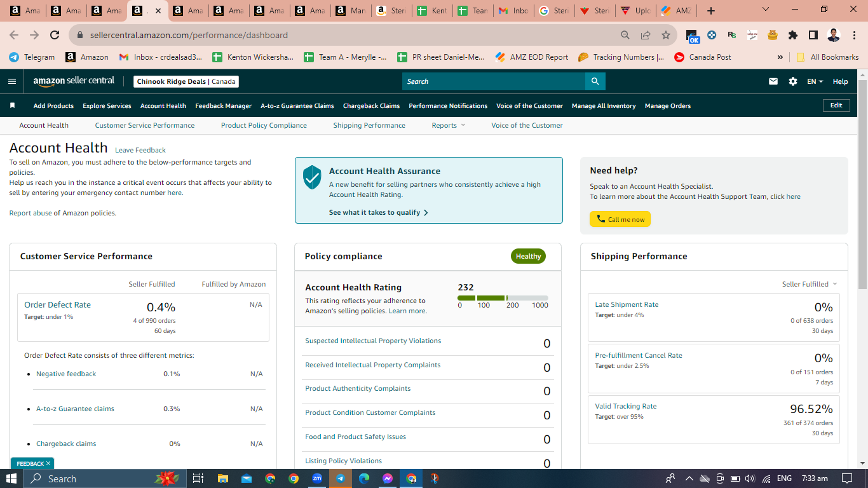Go back with browser back arrow
Screen dimensions: 868x488
tap(15, 35)
